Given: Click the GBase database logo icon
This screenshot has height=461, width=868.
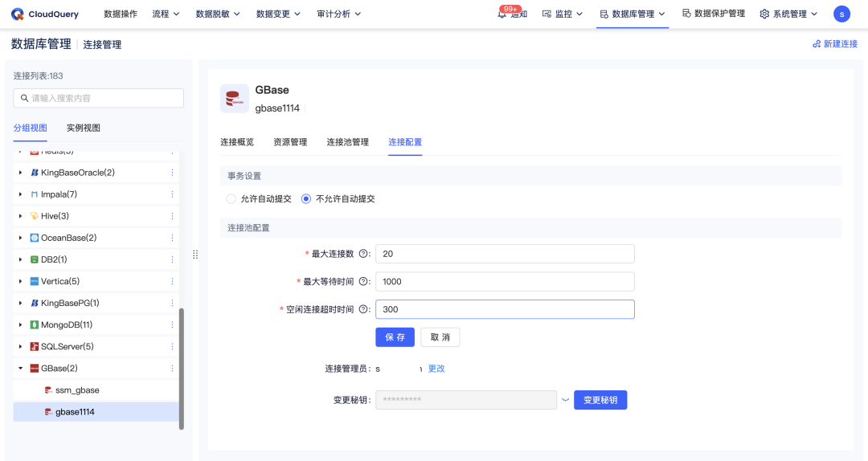Looking at the screenshot, I should (x=234, y=98).
